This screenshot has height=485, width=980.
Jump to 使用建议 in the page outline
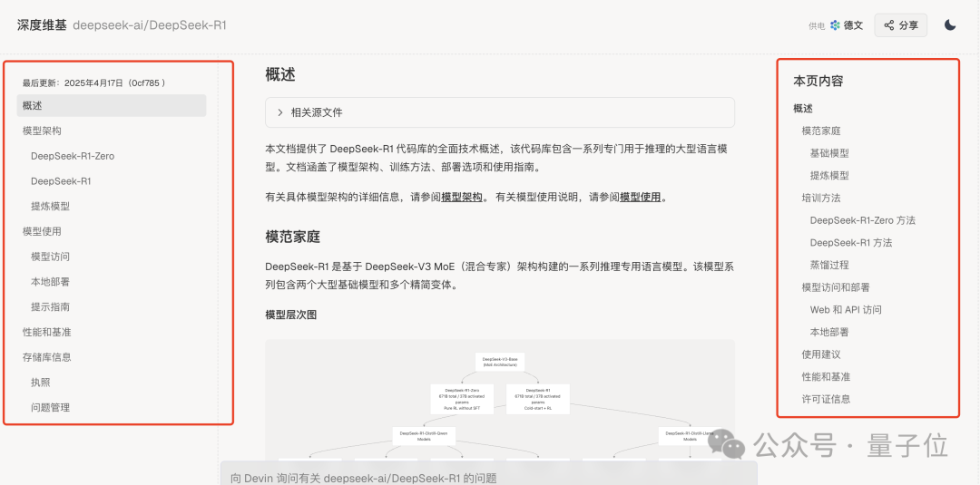[821, 354]
